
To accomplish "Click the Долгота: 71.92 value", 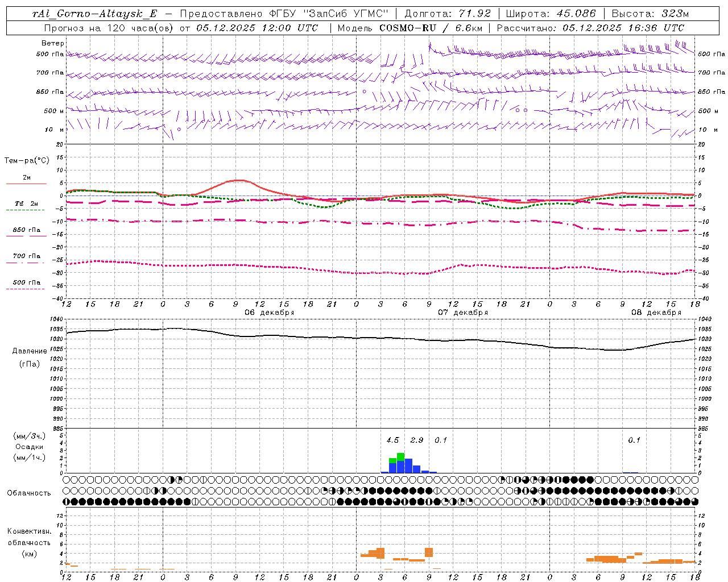I will click(448, 14).
